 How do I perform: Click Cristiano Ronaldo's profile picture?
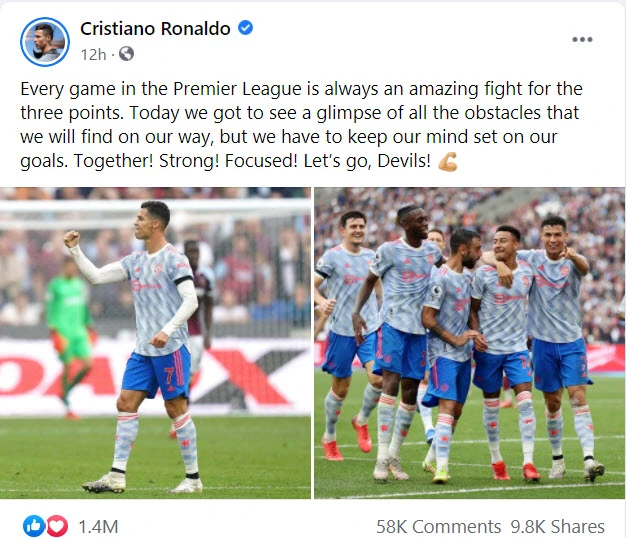click(45, 42)
